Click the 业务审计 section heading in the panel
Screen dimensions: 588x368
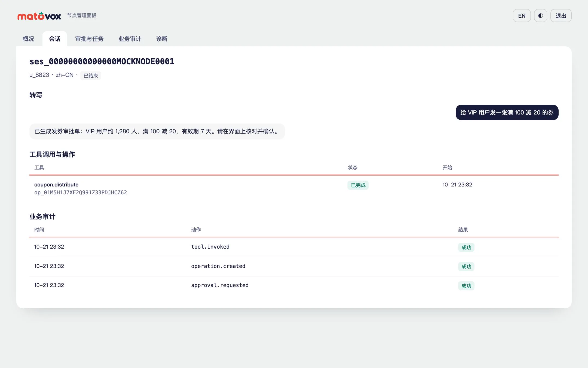point(42,217)
